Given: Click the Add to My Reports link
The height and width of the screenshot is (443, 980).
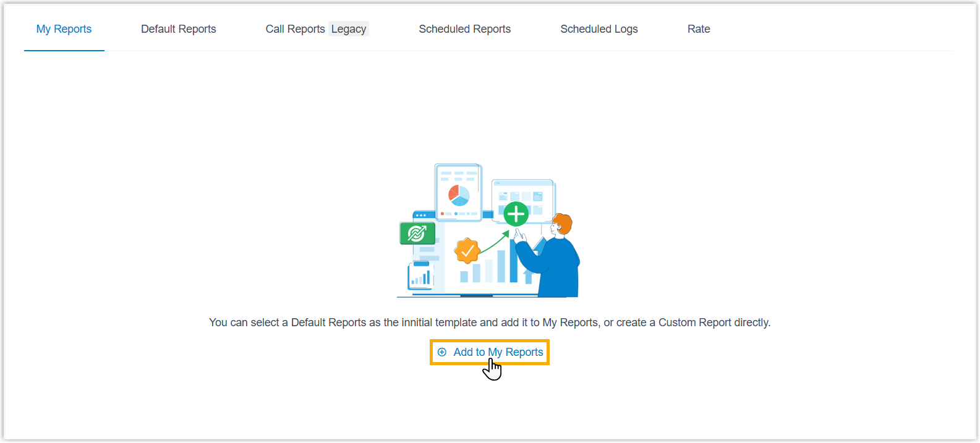Looking at the screenshot, I should coord(490,352).
